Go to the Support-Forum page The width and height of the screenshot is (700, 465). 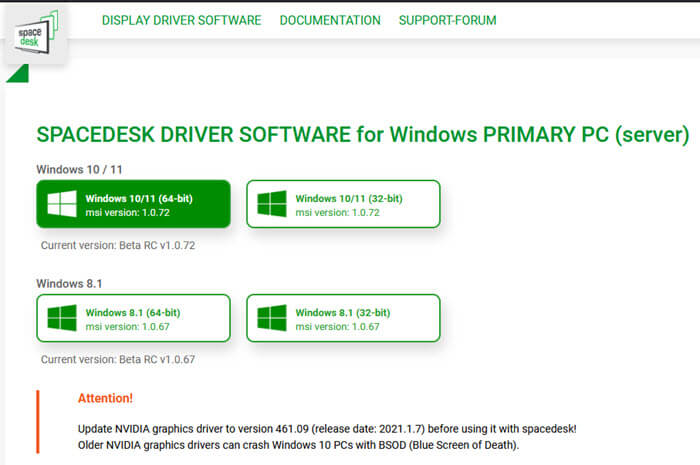point(447,21)
